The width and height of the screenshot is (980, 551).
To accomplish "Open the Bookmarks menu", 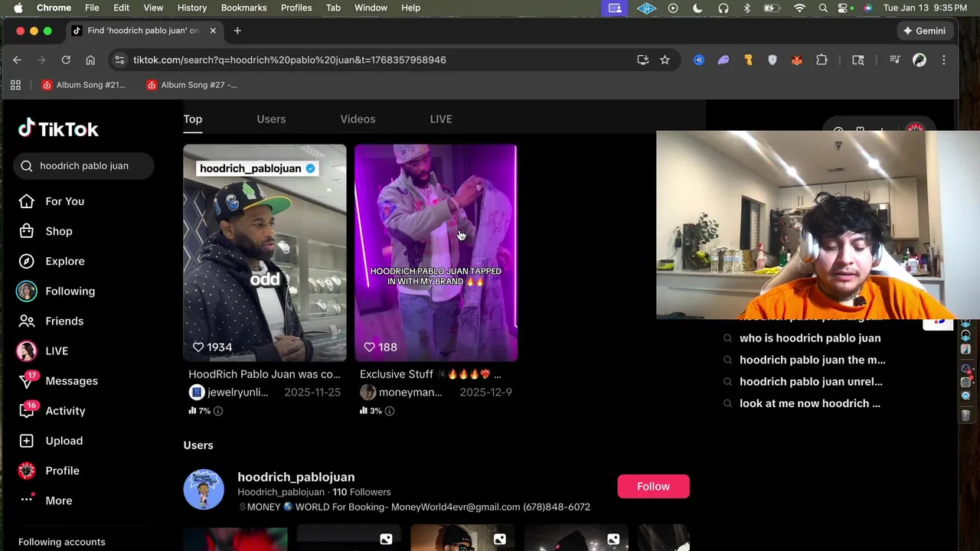I will click(243, 8).
